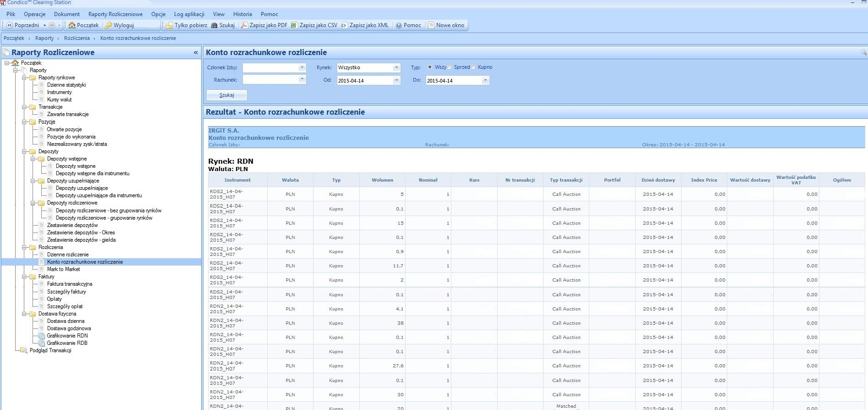Open Mark to Market report in tree

(x=63, y=269)
